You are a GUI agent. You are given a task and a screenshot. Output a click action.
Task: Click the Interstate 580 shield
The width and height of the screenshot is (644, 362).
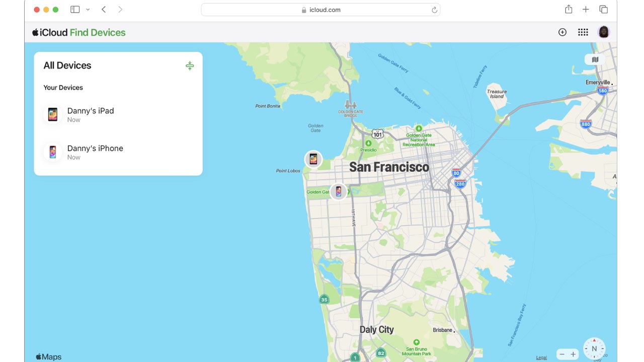click(603, 90)
